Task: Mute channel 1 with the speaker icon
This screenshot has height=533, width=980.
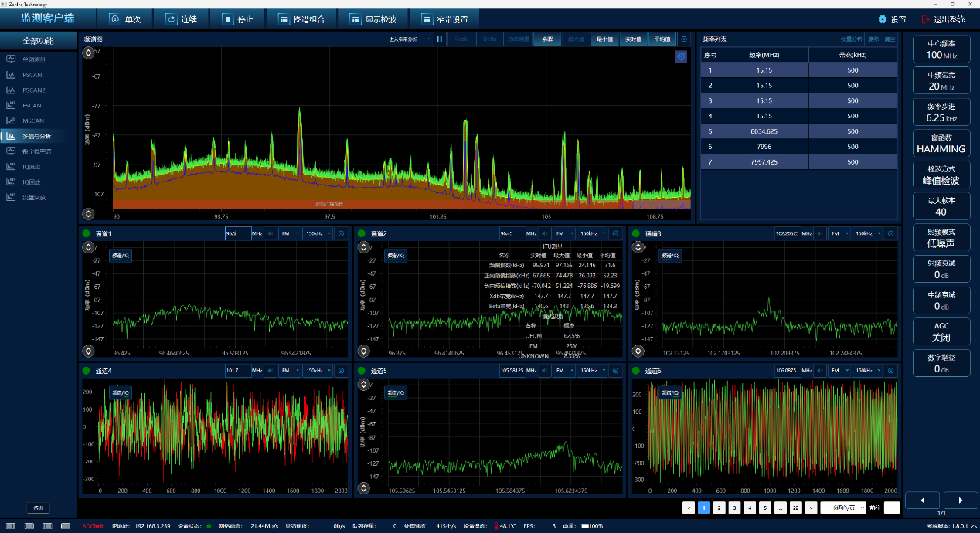Action: click(x=271, y=233)
